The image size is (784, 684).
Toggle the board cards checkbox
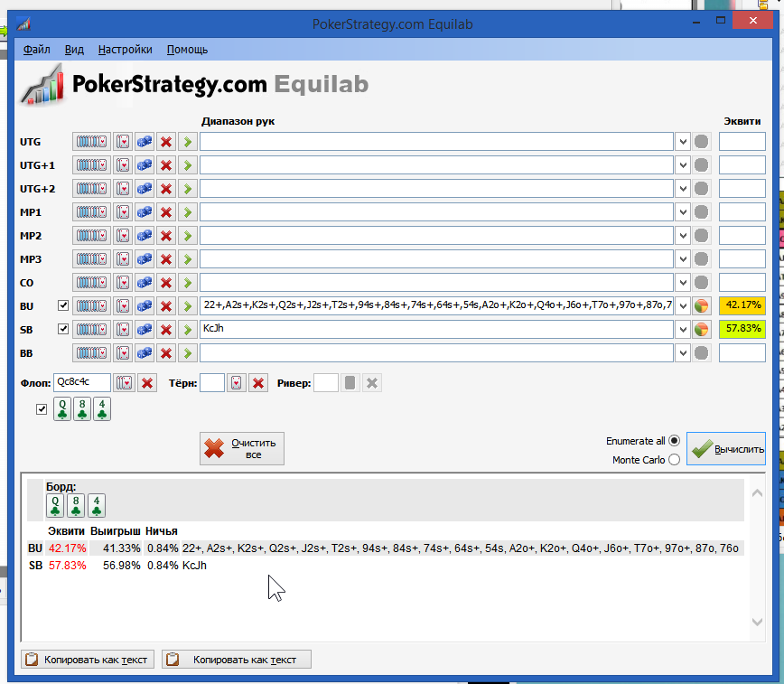point(42,409)
